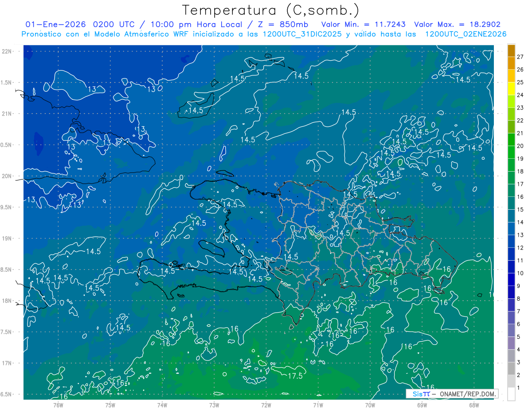Screen dimensions: 532x411
Task: Click the "68W" longitude axis label
Action: tap(474, 404)
